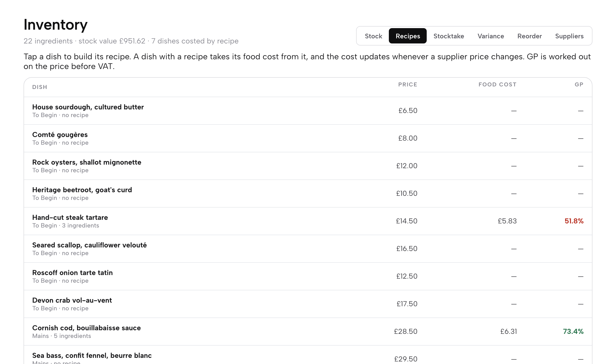Image resolution: width=616 pixels, height=364 pixels.
Task: Click 'Mains · 5 ingredients' under Cornish cod
Action: [62, 336]
